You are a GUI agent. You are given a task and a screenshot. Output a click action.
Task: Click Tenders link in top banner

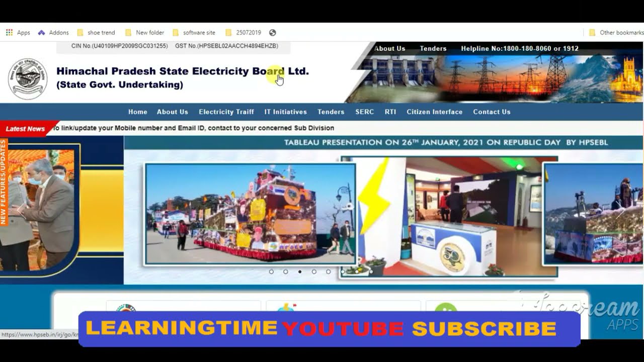click(x=433, y=49)
